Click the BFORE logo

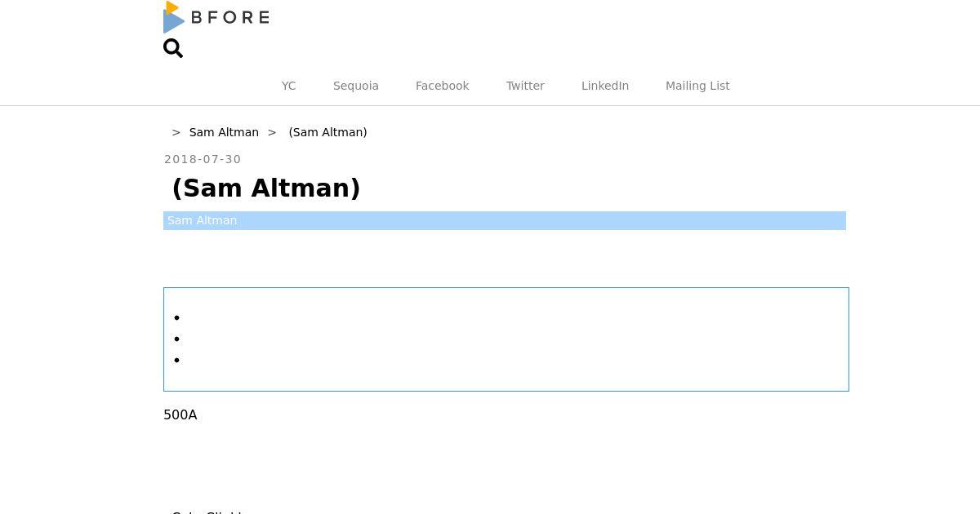pos(216,17)
